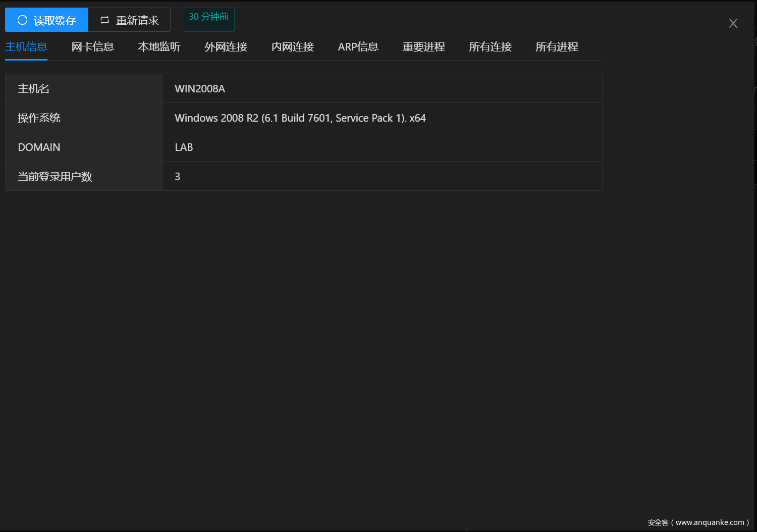Viewport: 757px width, 532px height.
Task: Select the 主机信息 tab
Action: click(x=26, y=47)
